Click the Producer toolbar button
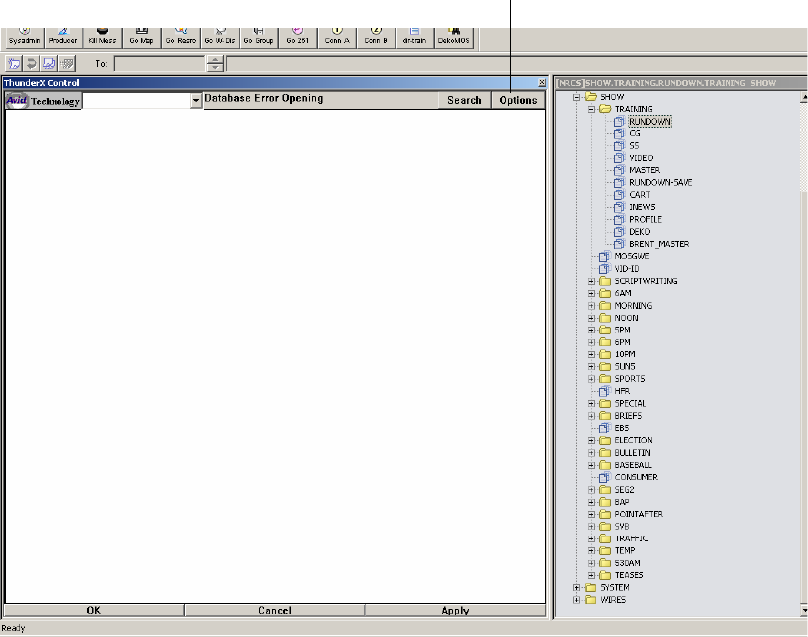The image size is (808, 637). coord(63,38)
